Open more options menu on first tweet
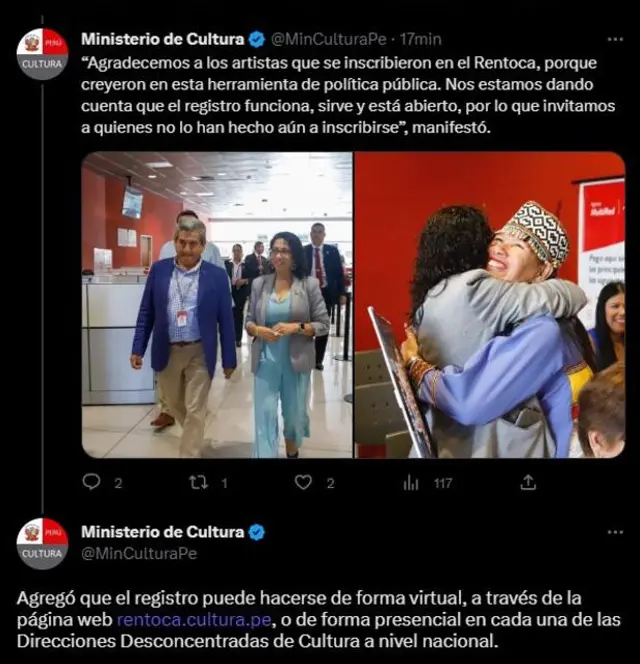Screen dimensions: 640x664 pyautogui.click(x=615, y=39)
